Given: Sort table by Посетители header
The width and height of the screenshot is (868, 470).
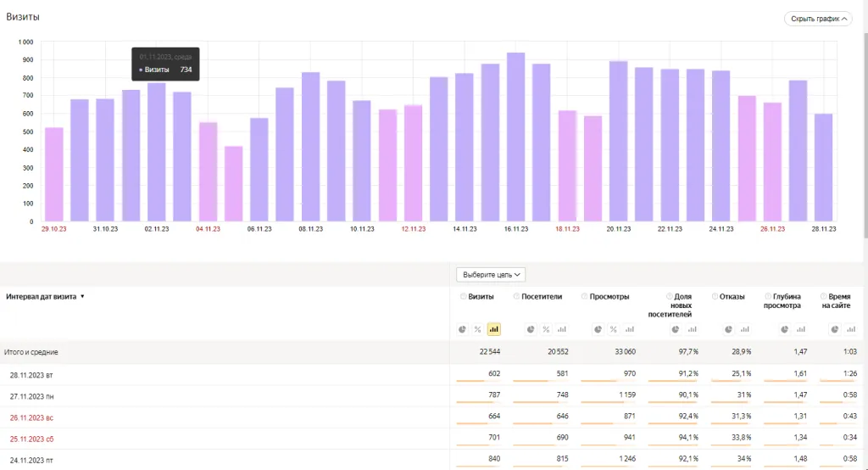Looking at the screenshot, I should click(542, 297).
